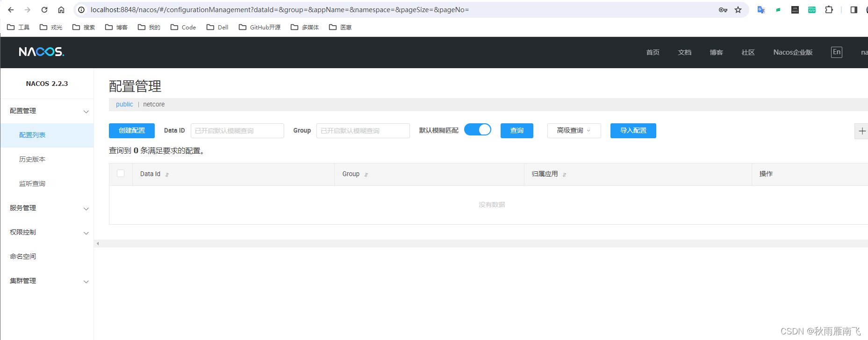868x340 pixels.
Task: Reload the page with the refresh icon
Action: pos(44,10)
